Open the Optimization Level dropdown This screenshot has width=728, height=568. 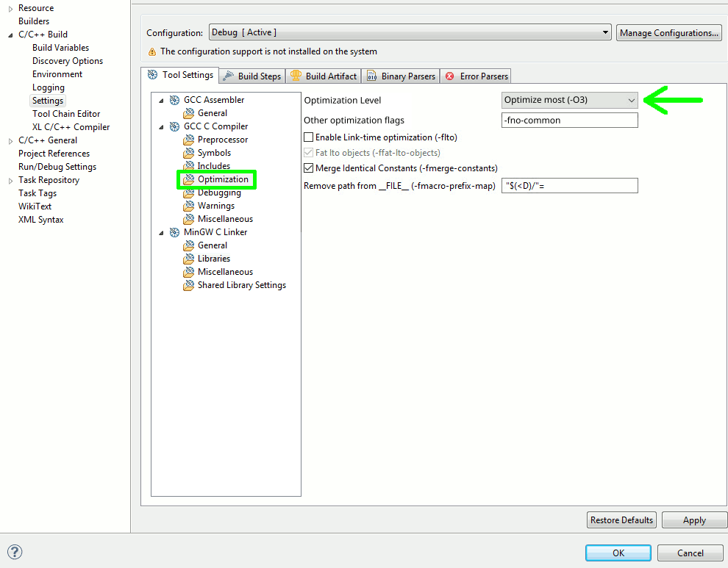click(x=569, y=100)
